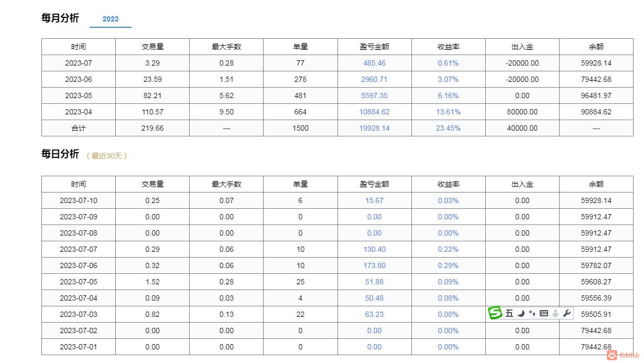Screen dimensions: 644x363
Task: Click the 59556.39 balance cell
Action: [x=596, y=298]
